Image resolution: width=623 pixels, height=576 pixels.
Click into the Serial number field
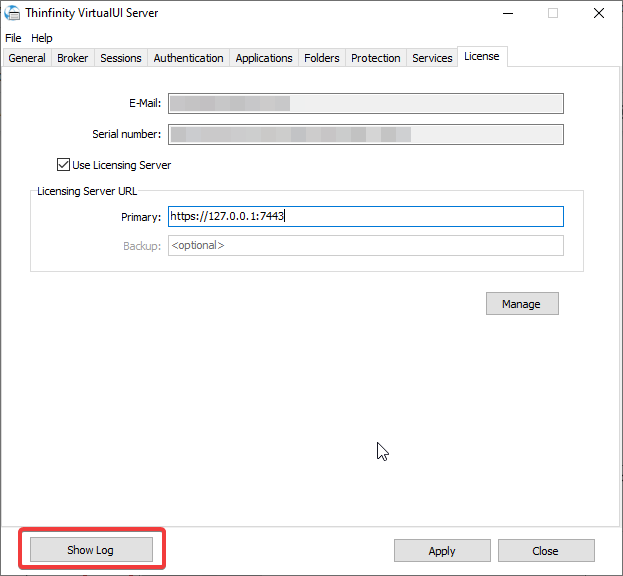pyautogui.click(x=366, y=134)
